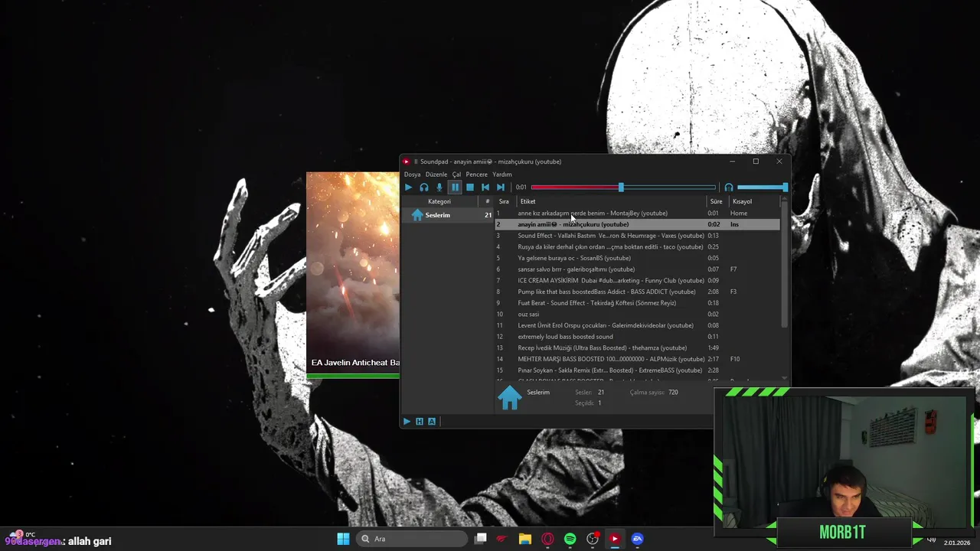The height and width of the screenshot is (551, 980).
Task: Go to previous sound with skip-back icon
Action: pos(485,187)
